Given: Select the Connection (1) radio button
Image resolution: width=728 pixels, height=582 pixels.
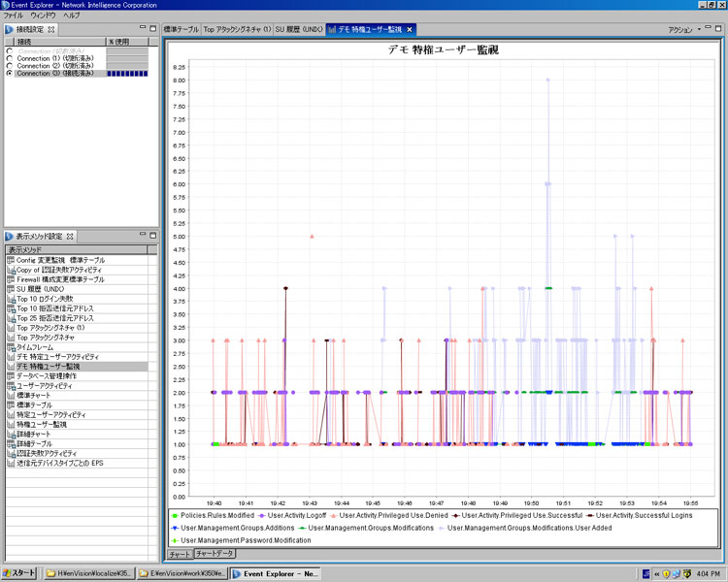Looking at the screenshot, I should coord(9,57).
